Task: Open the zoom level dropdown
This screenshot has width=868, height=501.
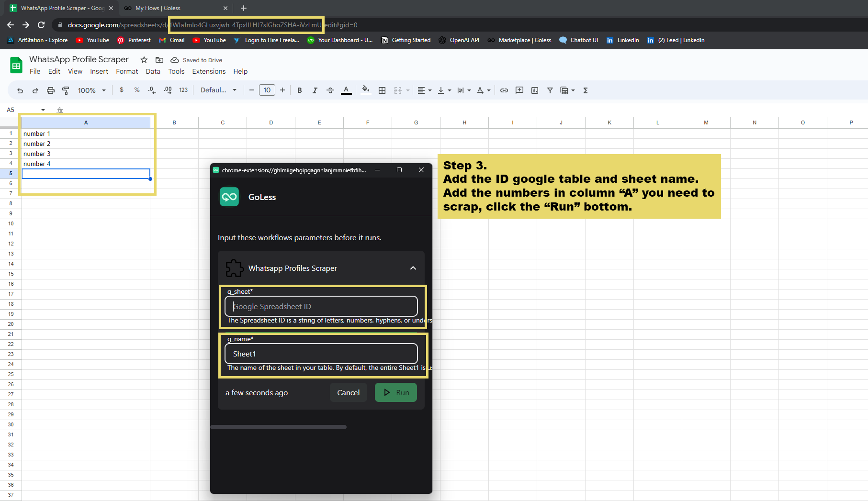Action: (x=91, y=90)
